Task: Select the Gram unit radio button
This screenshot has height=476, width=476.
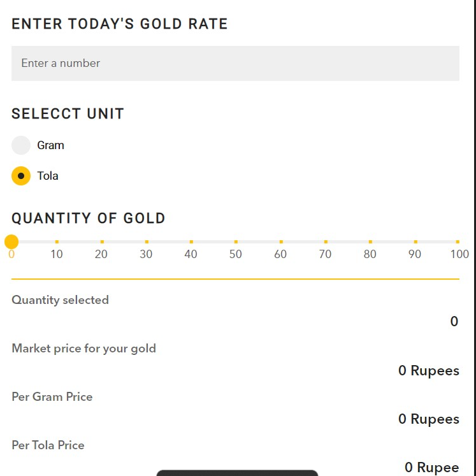Action: pos(21,145)
